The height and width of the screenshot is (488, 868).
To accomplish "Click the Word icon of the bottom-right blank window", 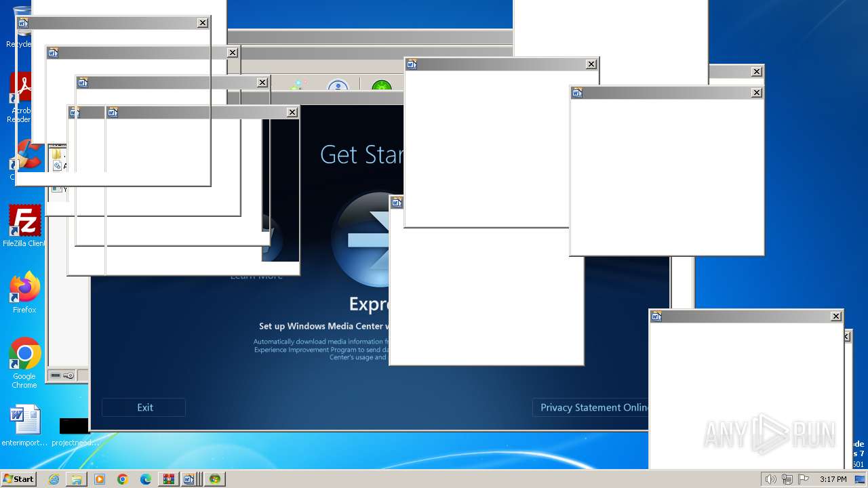I will pyautogui.click(x=656, y=316).
